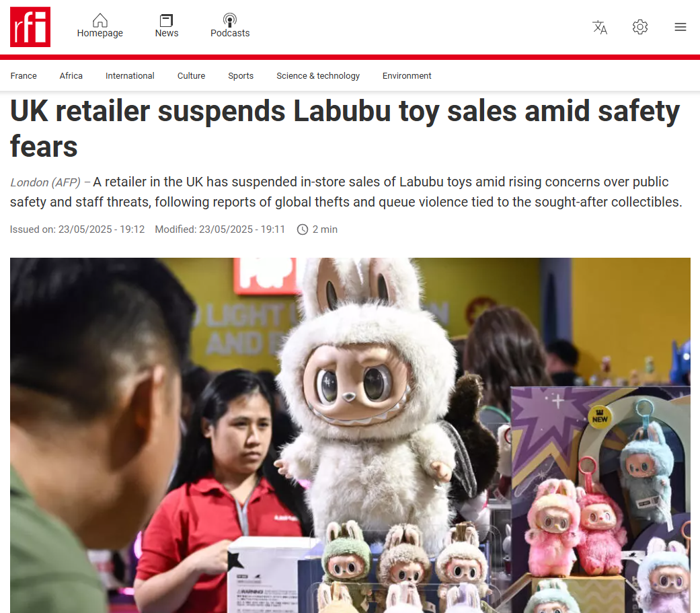Click the reading time clock icon

[303, 229]
